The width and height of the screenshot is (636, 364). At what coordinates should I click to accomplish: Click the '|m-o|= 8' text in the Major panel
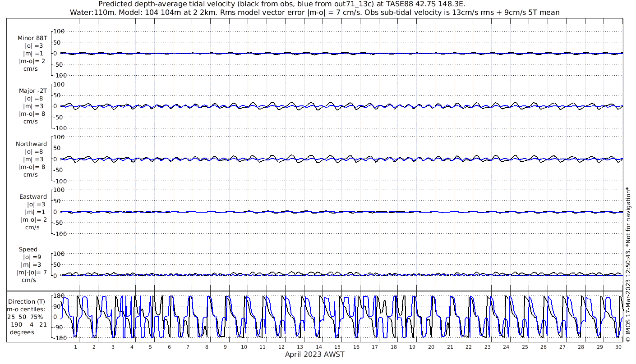32,114
